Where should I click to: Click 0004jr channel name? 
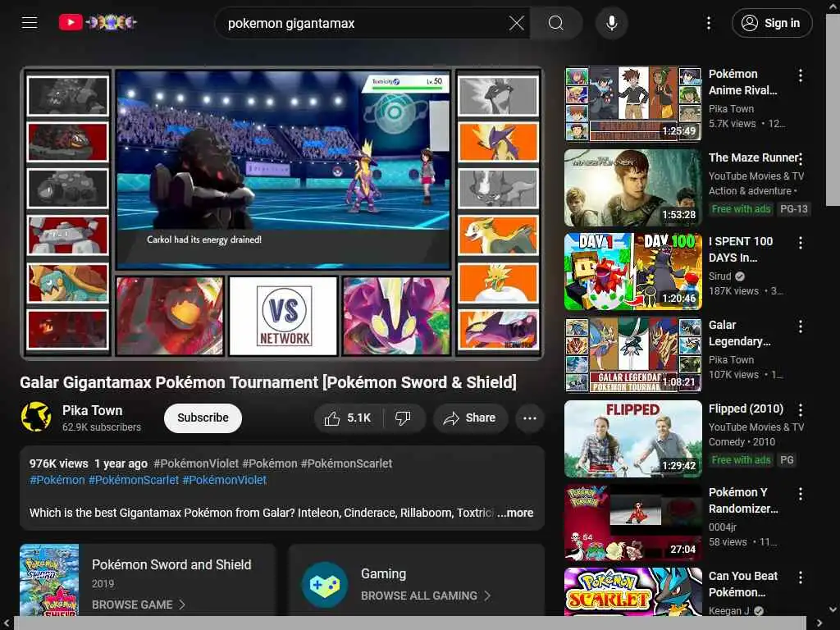coord(723,527)
